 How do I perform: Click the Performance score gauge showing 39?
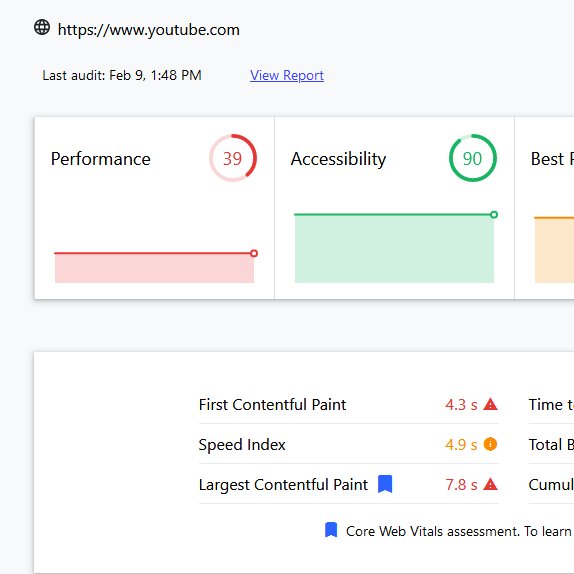point(233,158)
